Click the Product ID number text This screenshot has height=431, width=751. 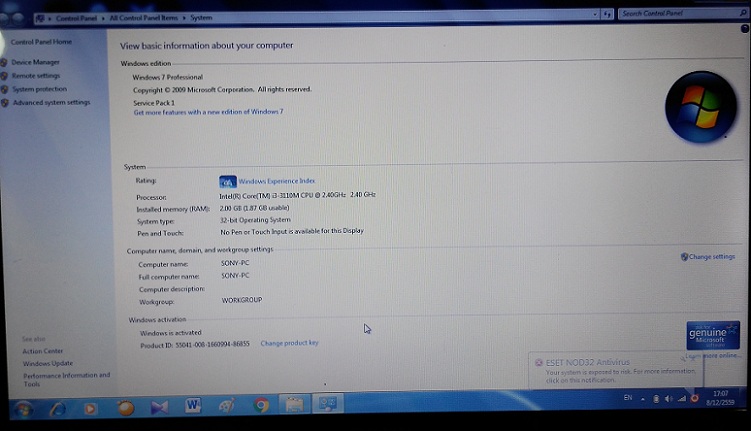[x=212, y=344]
